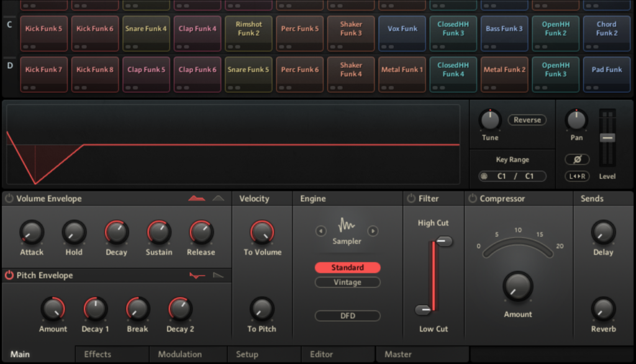Toggle the Volume Envelope power button
This screenshot has height=364, width=636.
click(x=9, y=199)
